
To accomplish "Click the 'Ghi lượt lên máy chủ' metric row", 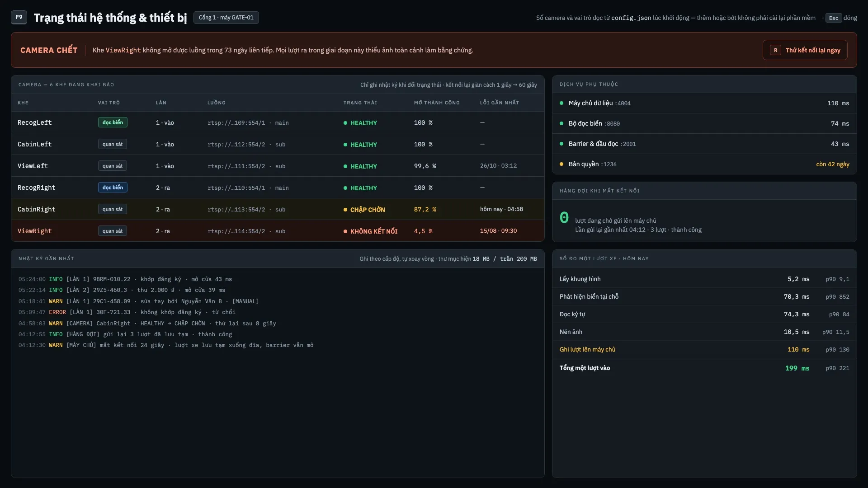I will point(704,349).
